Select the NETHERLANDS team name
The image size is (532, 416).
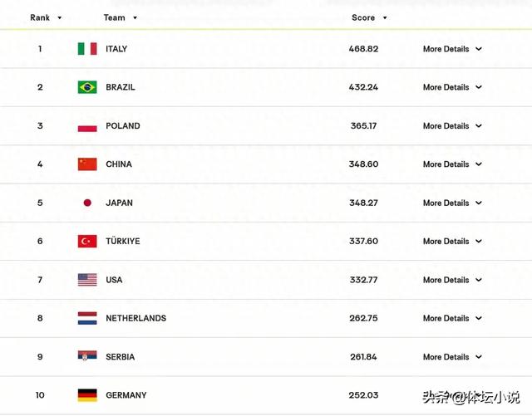tap(135, 318)
